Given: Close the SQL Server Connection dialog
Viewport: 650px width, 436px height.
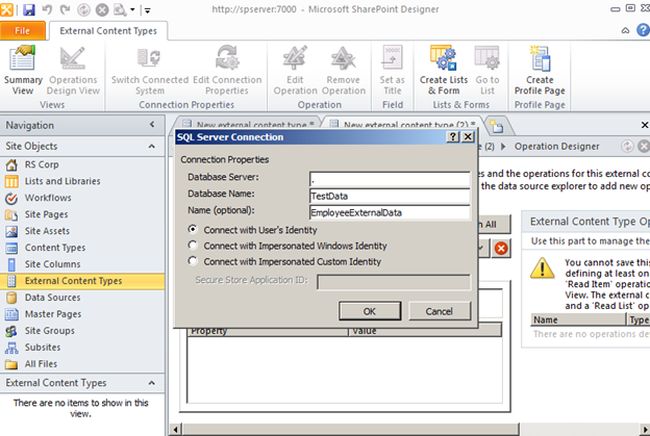Looking at the screenshot, I should pyautogui.click(x=468, y=137).
